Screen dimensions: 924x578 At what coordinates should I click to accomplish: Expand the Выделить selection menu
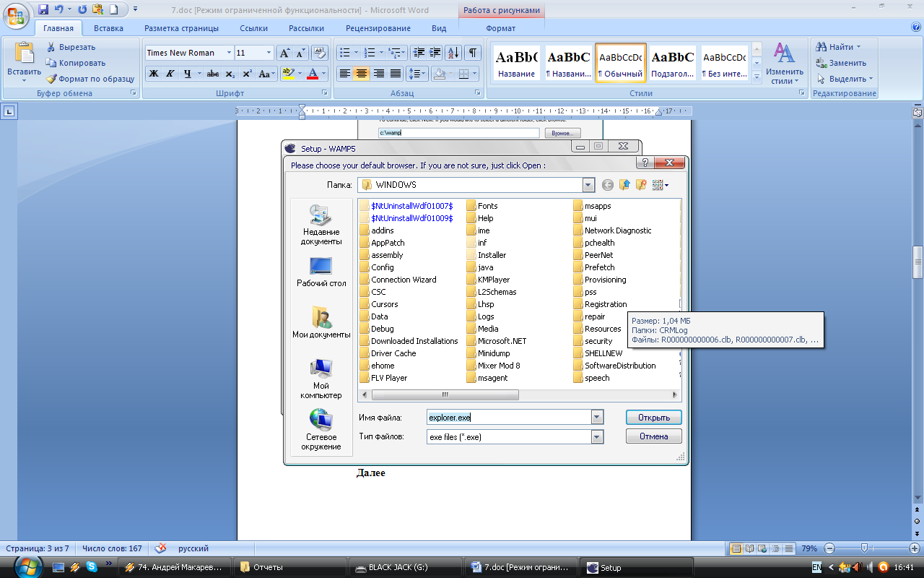[845, 79]
